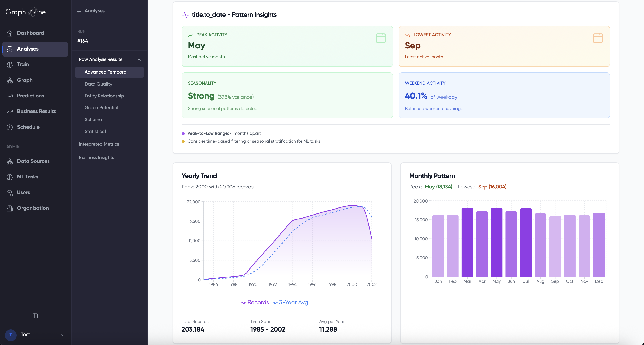Open ML Tasks from the sidebar
The image size is (644, 345).
tap(28, 177)
